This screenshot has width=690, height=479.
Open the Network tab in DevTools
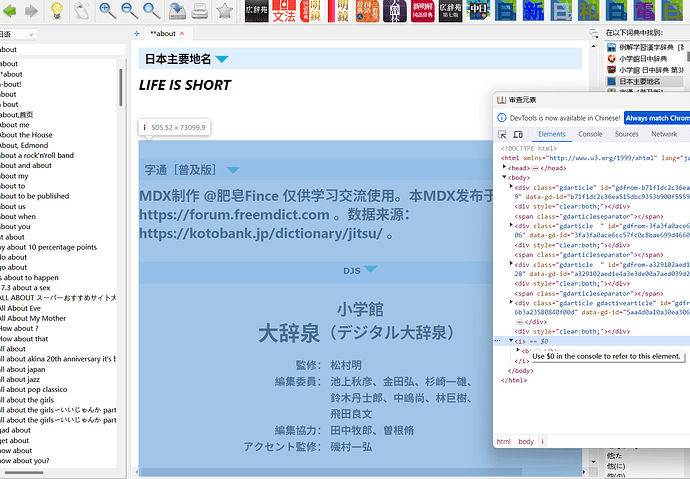pos(664,134)
